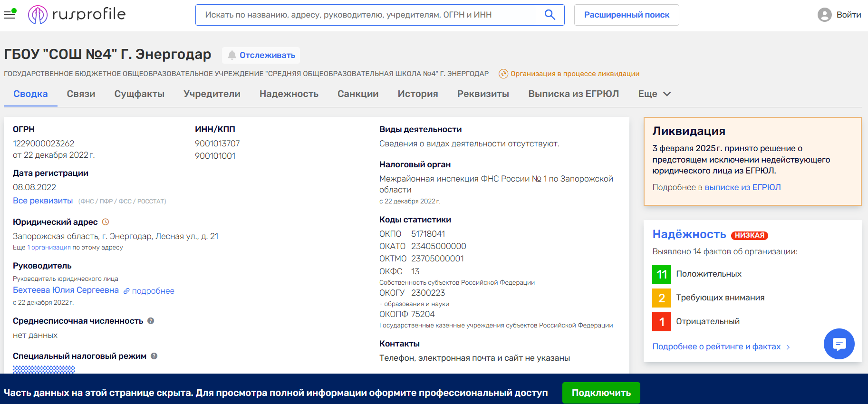Open the История tab
The image size is (868, 404).
point(418,94)
